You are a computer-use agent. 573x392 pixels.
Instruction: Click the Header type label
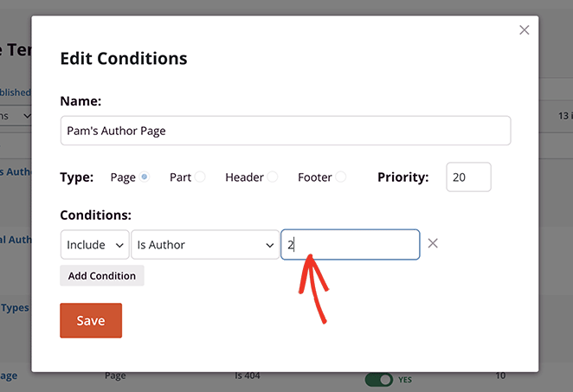[x=244, y=177]
